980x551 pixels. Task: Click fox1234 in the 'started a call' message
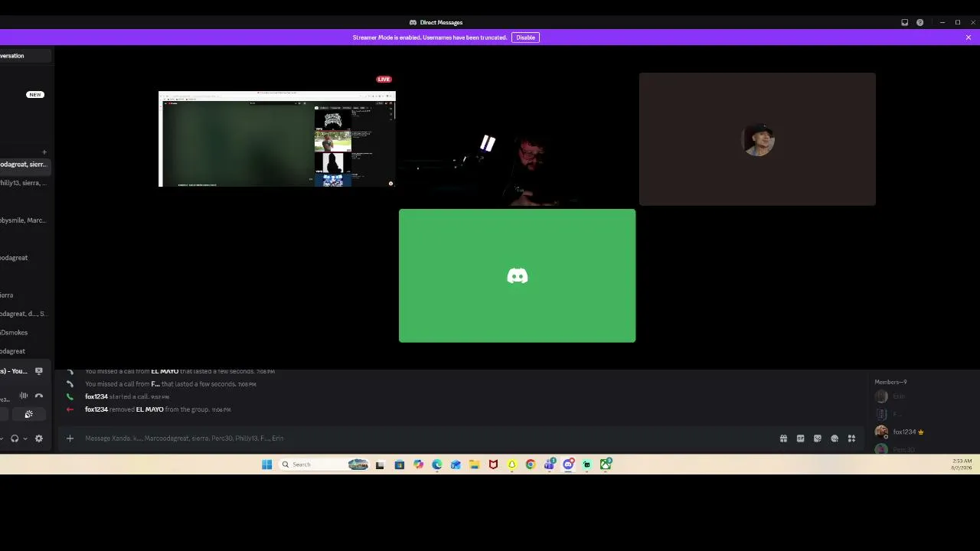click(x=96, y=397)
